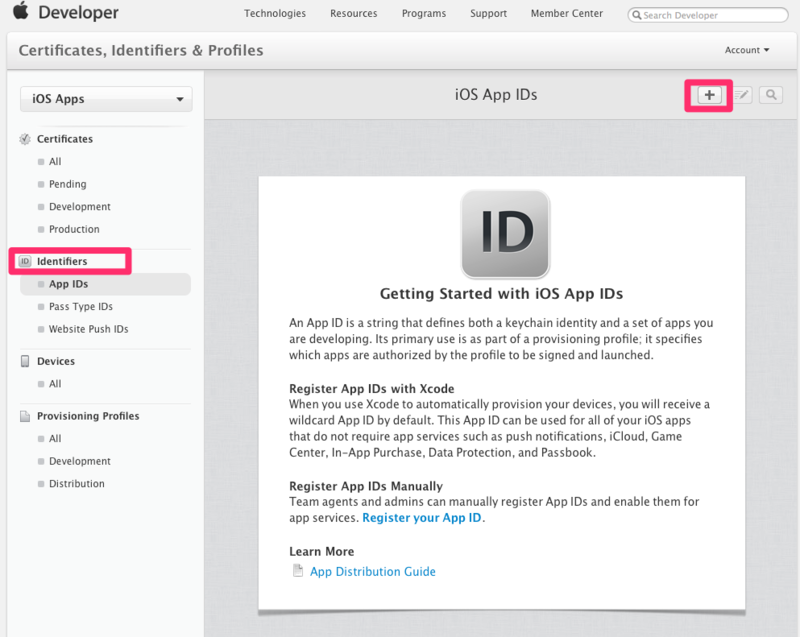The image size is (800, 637).
Task: Click the Certificates seal icon
Action: [x=24, y=139]
